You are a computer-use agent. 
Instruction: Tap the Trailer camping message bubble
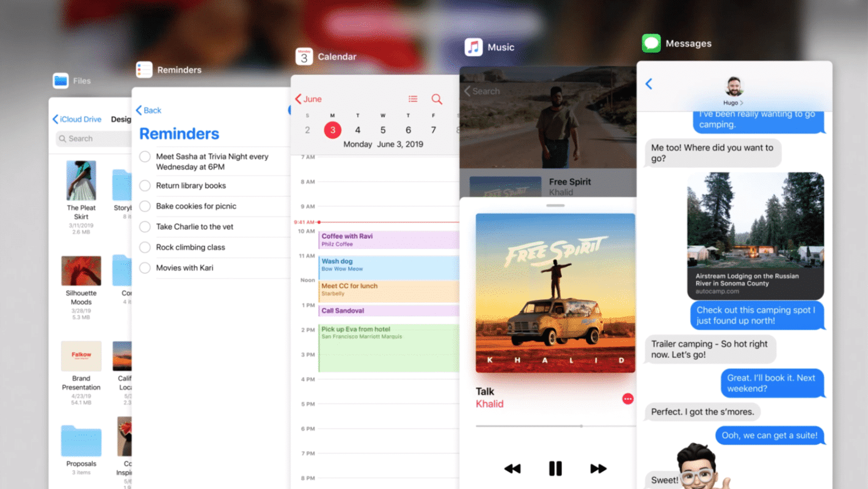coord(710,349)
